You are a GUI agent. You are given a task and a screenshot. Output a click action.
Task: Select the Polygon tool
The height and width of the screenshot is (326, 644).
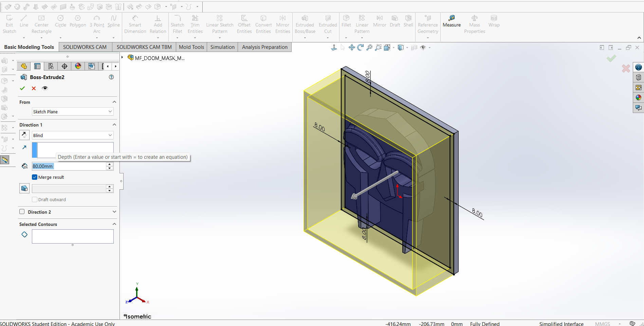[78, 21]
